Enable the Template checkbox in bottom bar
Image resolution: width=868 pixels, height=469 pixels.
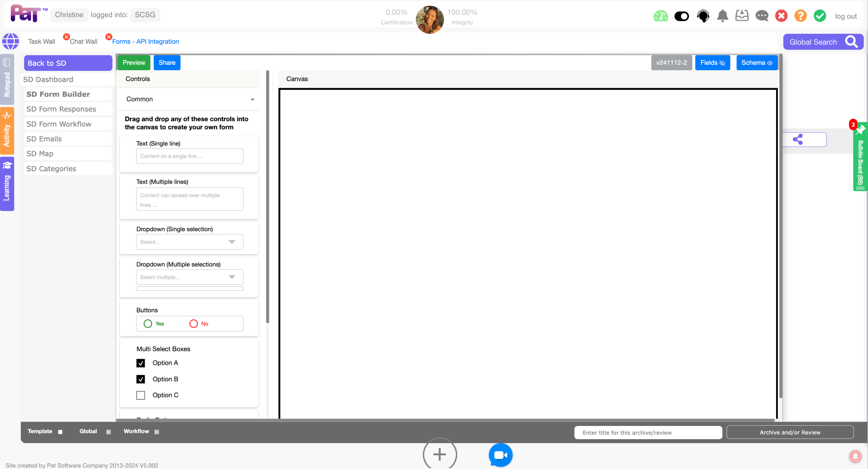pyautogui.click(x=60, y=432)
